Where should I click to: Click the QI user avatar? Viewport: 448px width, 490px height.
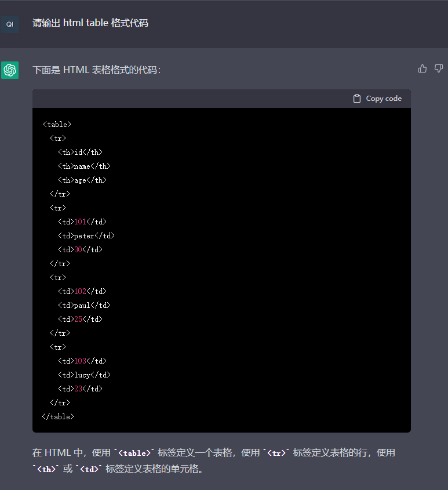pyautogui.click(x=10, y=24)
